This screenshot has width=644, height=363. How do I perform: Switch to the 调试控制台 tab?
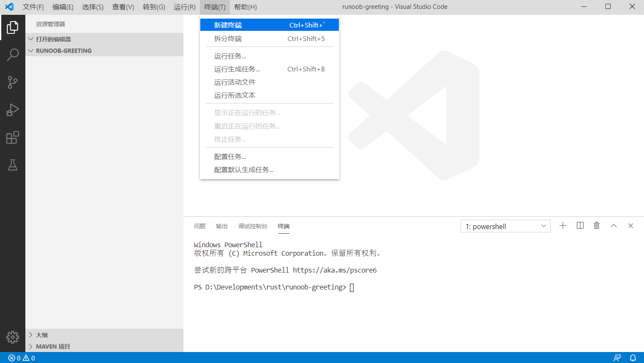click(x=253, y=226)
